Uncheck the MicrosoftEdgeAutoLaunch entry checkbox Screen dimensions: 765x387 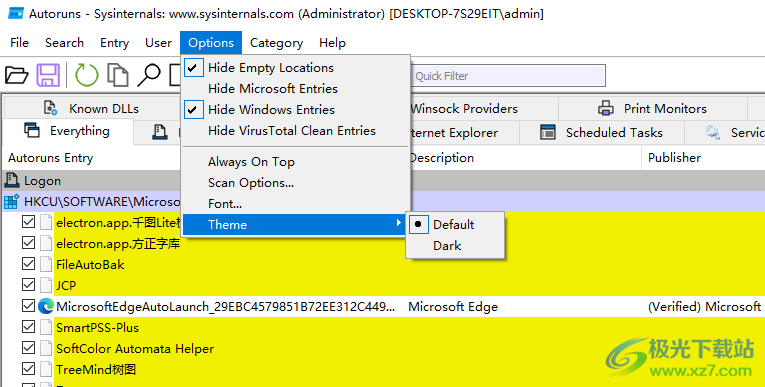click(x=28, y=306)
